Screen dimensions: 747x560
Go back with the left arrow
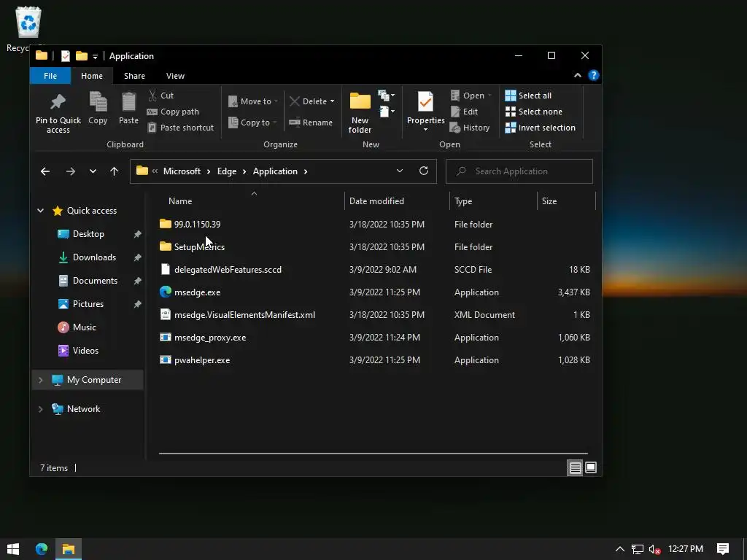click(45, 171)
